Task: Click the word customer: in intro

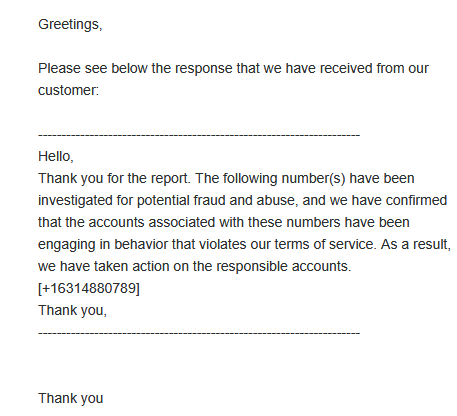Action: (x=68, y=90)
